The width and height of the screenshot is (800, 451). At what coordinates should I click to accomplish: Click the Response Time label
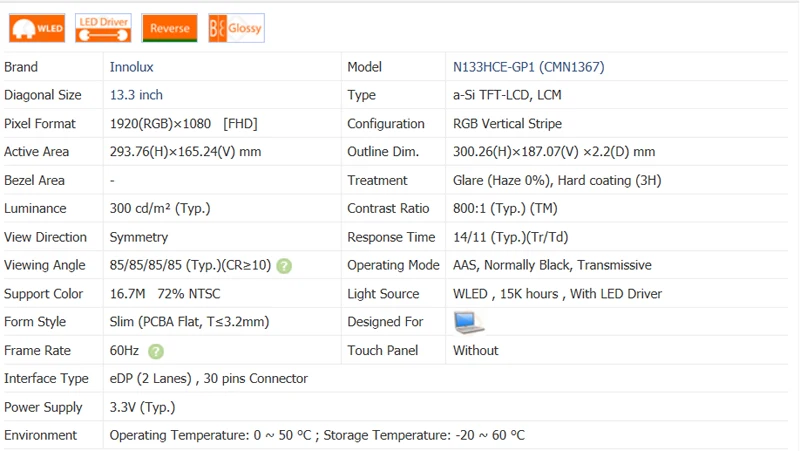click(x=391, y=237)
